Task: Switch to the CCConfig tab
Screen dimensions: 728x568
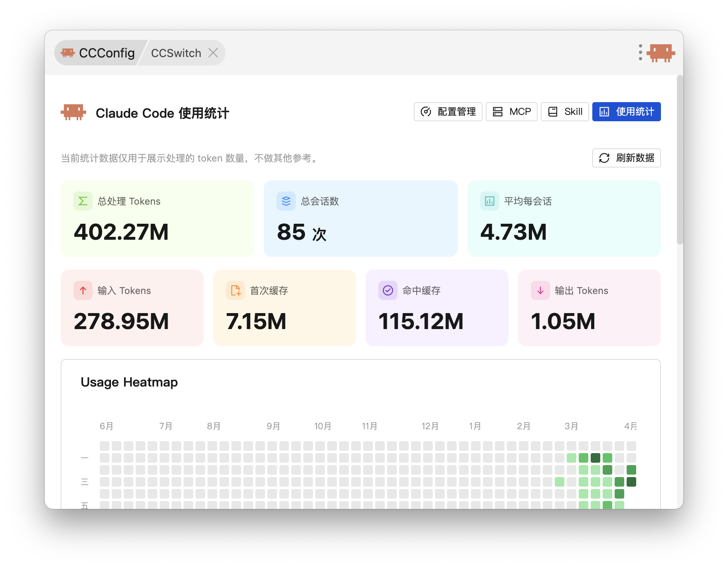Action: coord(98,53)
